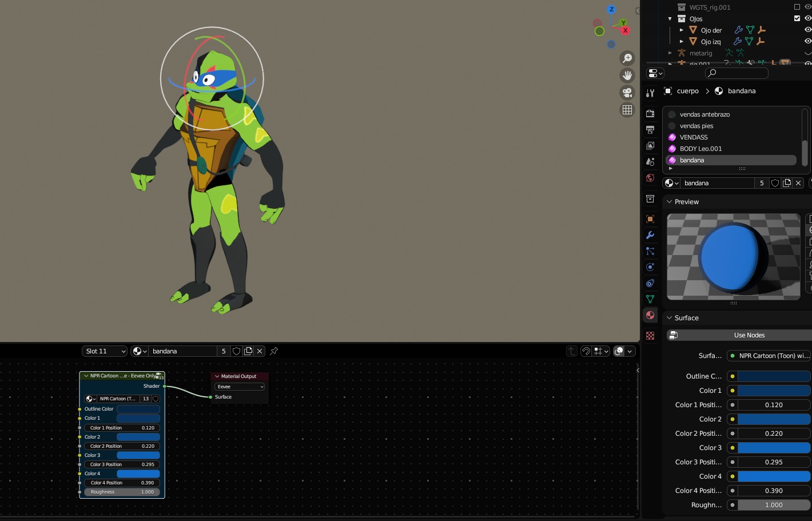Select vendas antebrazo material slot
This screenshot has width=812, height=521.
click(x=731, y=114)
